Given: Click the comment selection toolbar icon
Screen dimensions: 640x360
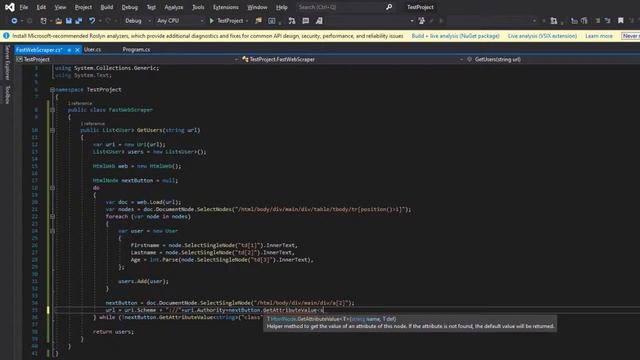Looking at the screenshot, I should pos(305,20).
